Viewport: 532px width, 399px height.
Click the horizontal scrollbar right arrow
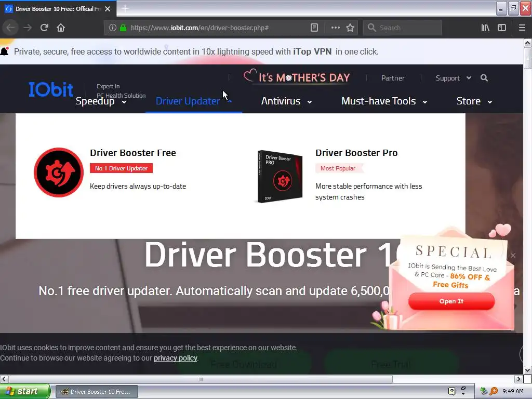coord(518,379)
